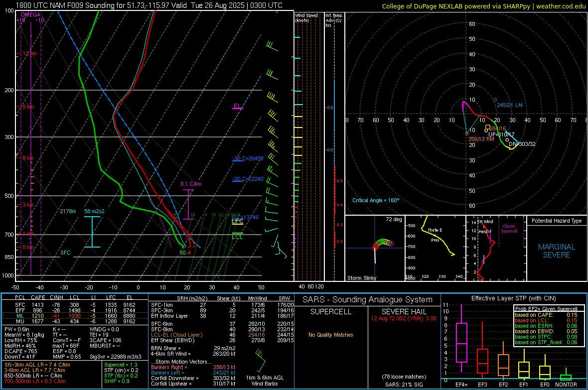Click the SARS: 21% SIG text
The width and height of the screenshot is (588, 390).
coord(404,385)
